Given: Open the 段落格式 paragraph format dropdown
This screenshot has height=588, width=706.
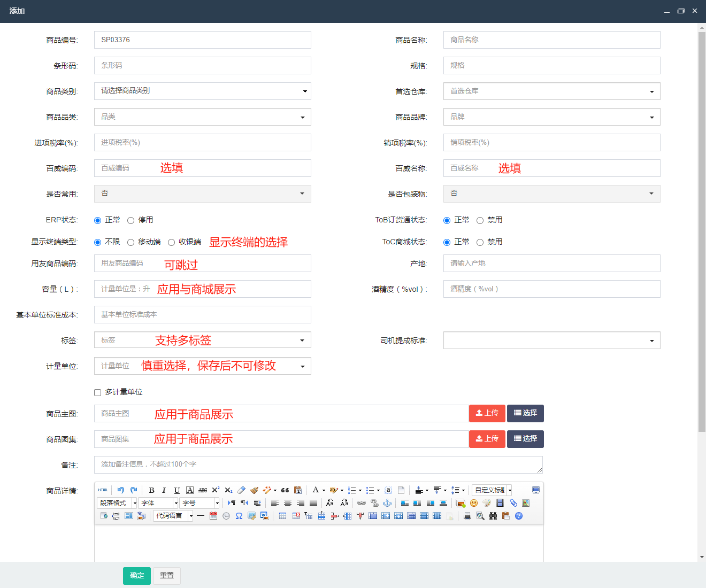Looking at the screenshot, I should click(117, 503).
